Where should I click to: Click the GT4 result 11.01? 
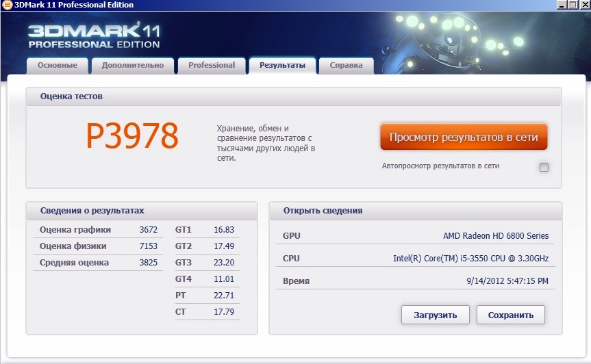click(x=224, y=279)
